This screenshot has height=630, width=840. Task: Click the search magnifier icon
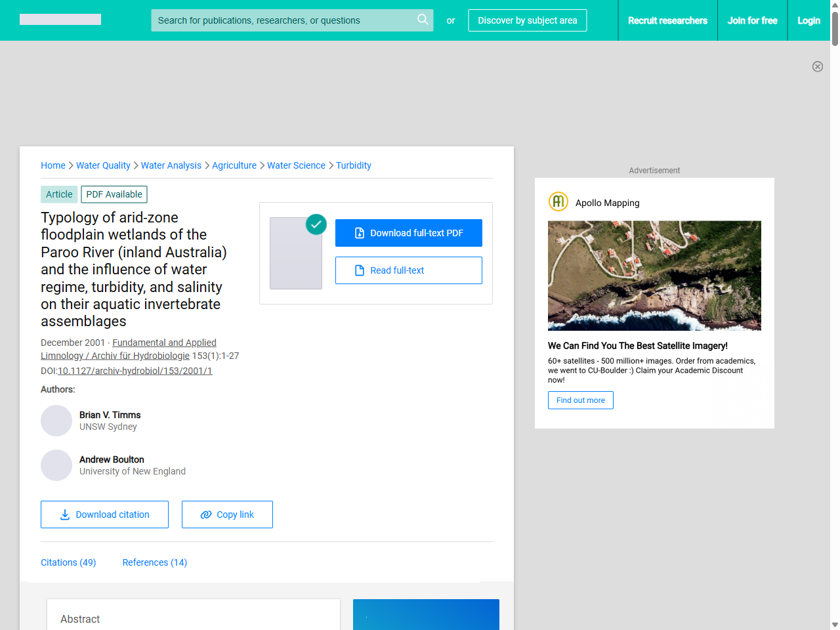tap(423, 20)
